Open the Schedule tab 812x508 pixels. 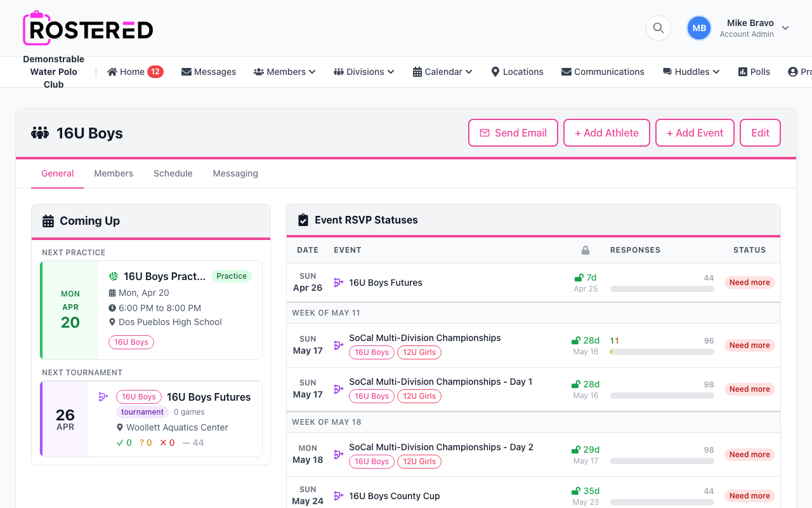[173, 173]
